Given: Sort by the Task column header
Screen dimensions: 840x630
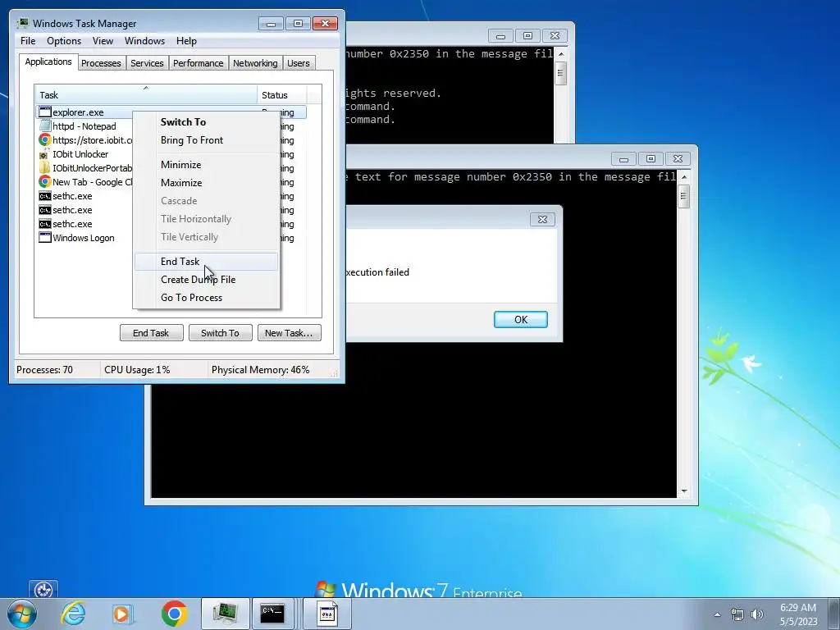Looking at the screenshot, I should 146,95.
